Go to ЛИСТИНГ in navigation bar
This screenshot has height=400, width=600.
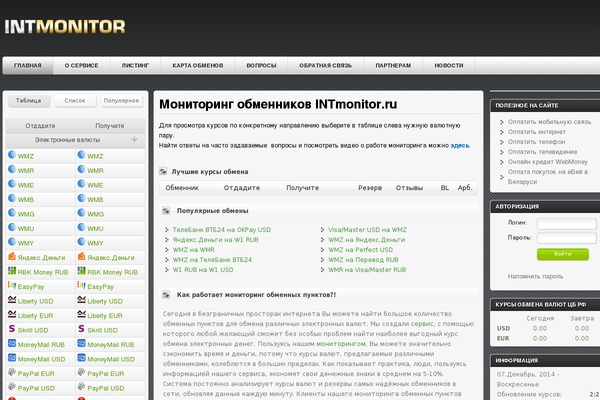135,65
